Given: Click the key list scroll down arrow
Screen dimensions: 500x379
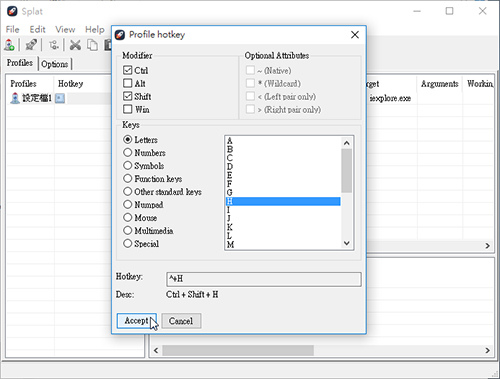Looking at the screenshot, I should pyautogui.click(x=347, y=243).
